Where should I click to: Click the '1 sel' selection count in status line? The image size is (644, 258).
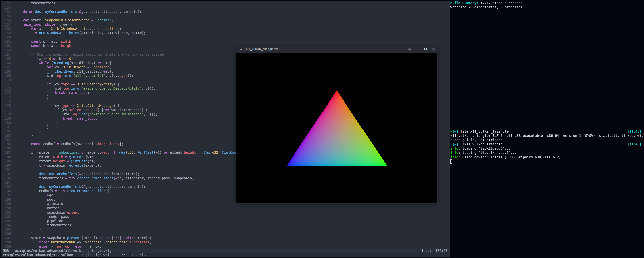(426, 251)
